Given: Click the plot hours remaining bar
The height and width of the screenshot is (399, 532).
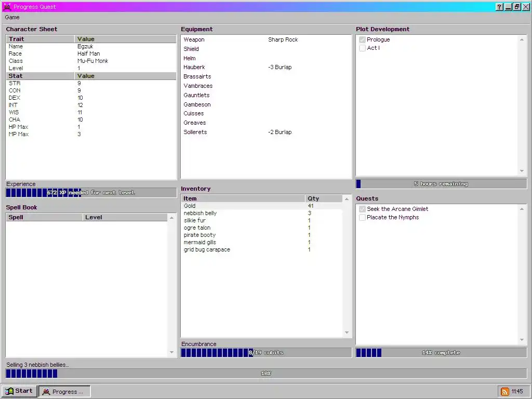Looking at the screenshot, I should point(441,184).
